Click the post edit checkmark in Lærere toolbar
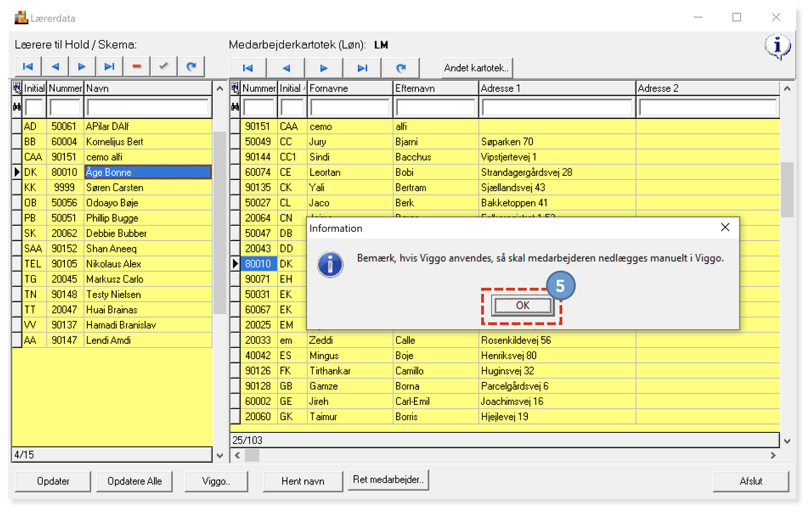Image resolution: width=812 pixels, height=514 pixels. [163, 67]
